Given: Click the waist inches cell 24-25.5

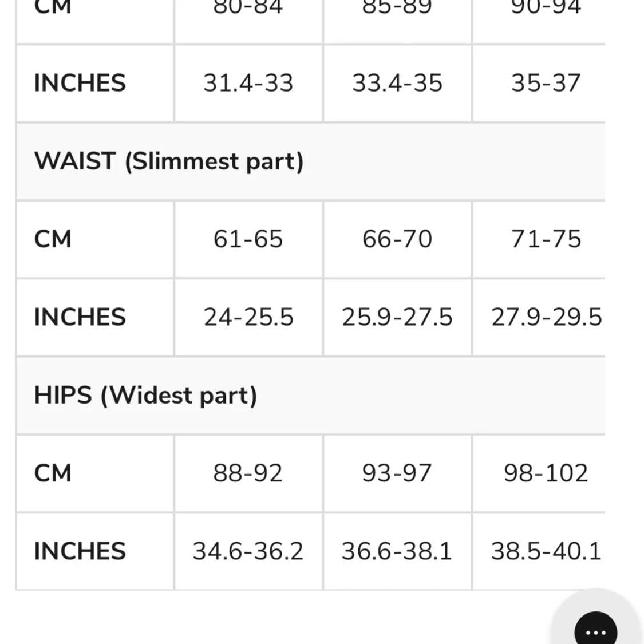Looking at the screenshot, I should click(248, 317).
